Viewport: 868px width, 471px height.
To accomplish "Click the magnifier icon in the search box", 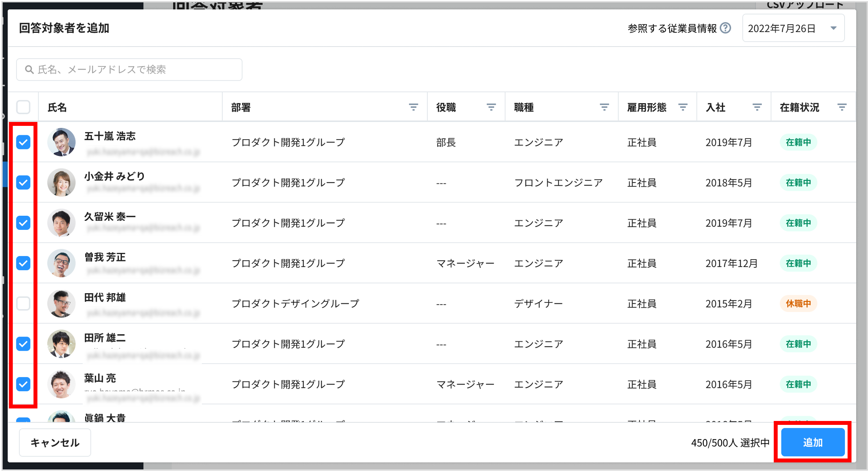I will 30,69.
